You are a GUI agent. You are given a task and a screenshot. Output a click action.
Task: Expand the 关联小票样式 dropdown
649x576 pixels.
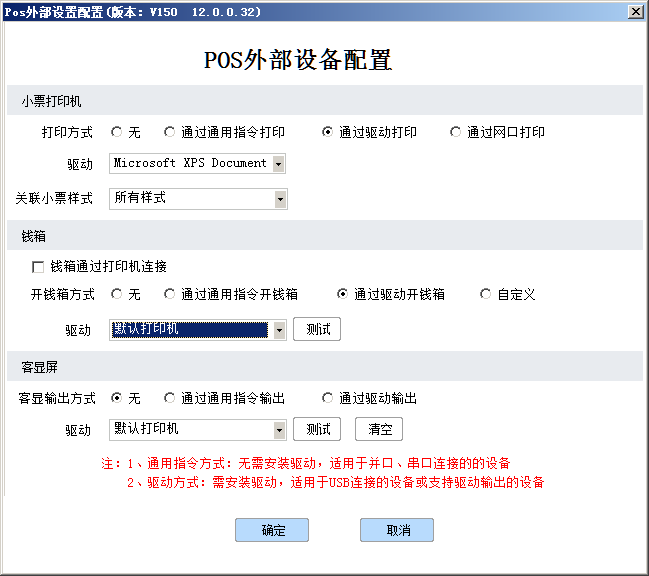280,199
